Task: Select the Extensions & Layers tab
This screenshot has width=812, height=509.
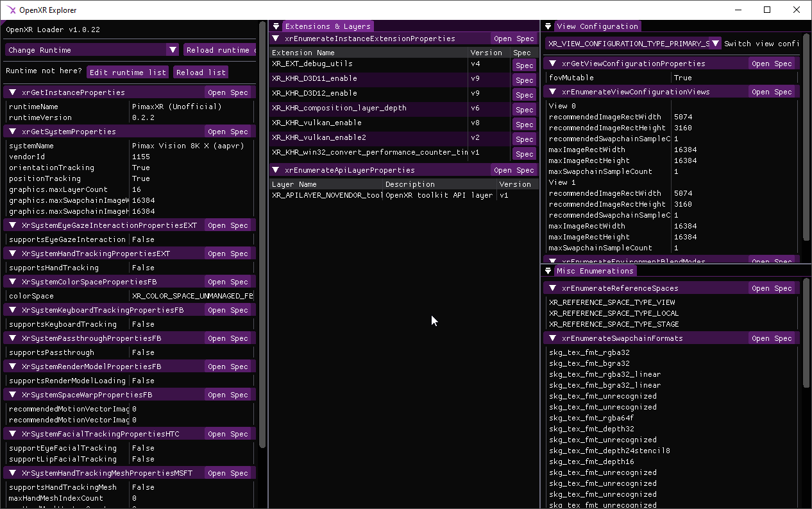Action: click(328, 26)
